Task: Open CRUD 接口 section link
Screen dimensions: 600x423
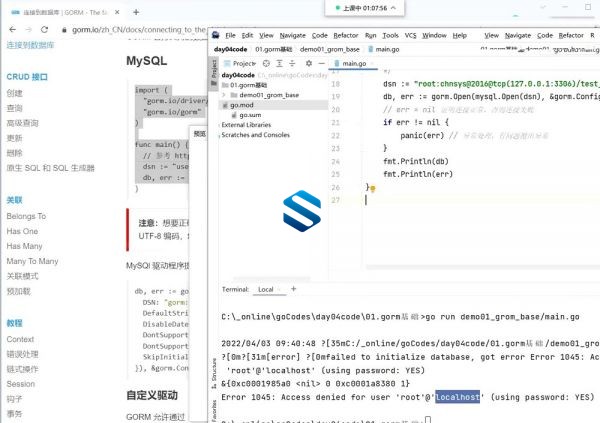Action: 27,77
